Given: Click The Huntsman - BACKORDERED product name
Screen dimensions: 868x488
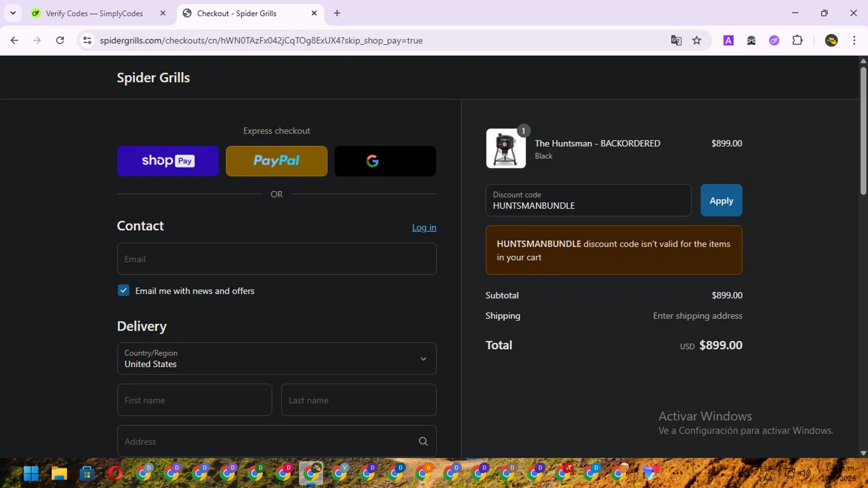Looking at the screenshot, I should click(597, 144).
